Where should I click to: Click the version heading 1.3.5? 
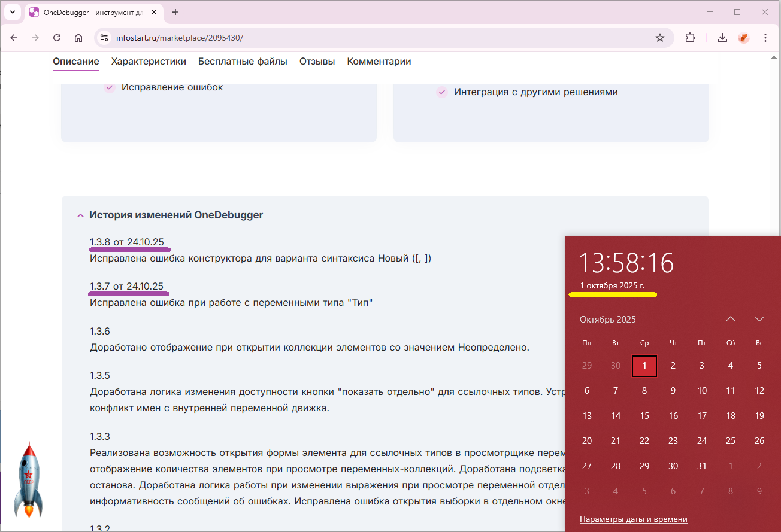[100, 376]
